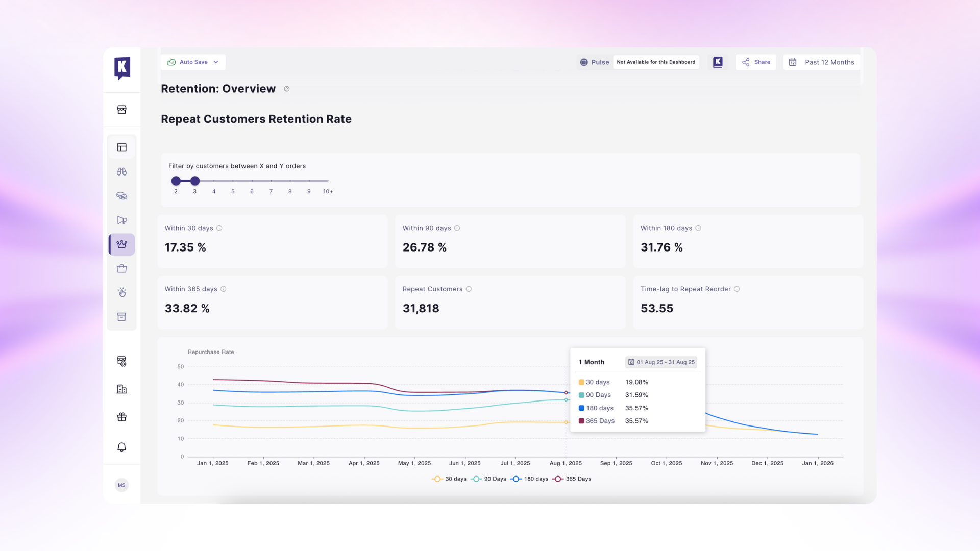Click info icon next to Repeat Customers
This screenshot has width=980, height=551.
469,289
